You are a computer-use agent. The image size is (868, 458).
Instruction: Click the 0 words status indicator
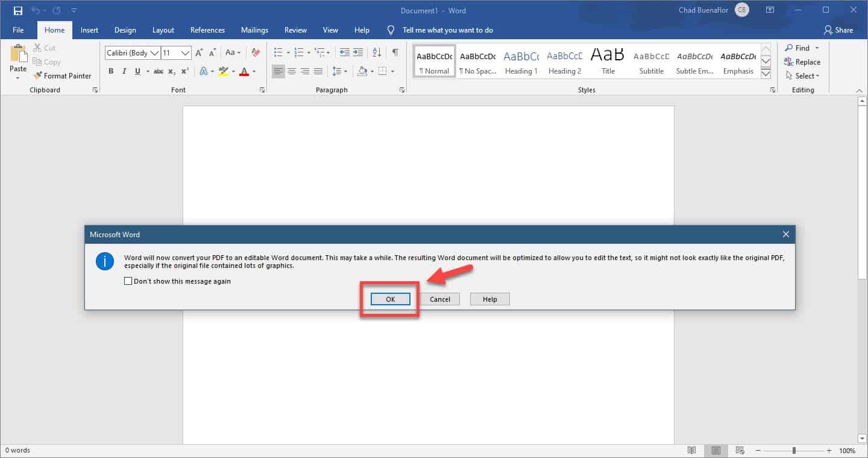tap(17, 450)
